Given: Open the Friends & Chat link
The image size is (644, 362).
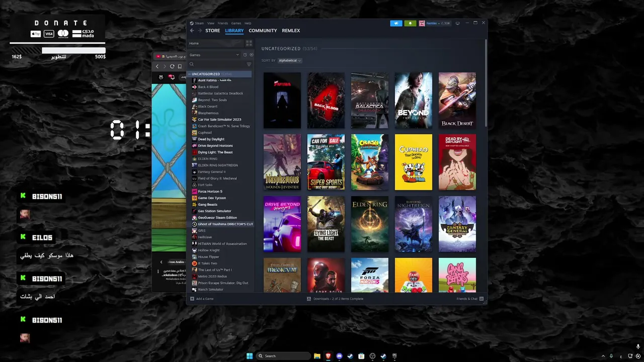Looking at the screenshot, I should (467, 299).
